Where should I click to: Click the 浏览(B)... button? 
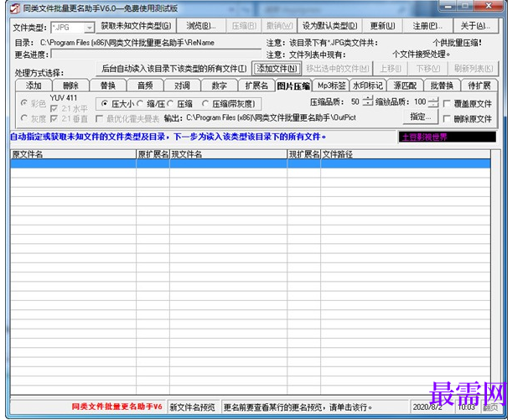tap(201, 26)
